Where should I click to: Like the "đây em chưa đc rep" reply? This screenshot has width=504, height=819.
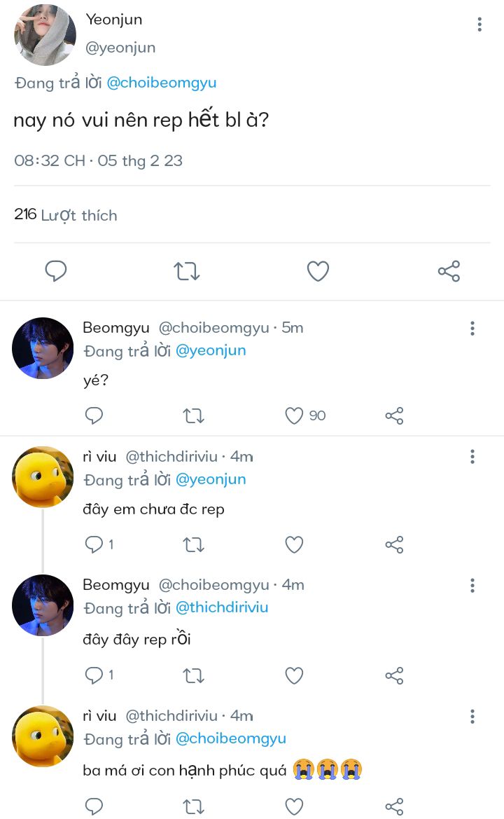295,544
